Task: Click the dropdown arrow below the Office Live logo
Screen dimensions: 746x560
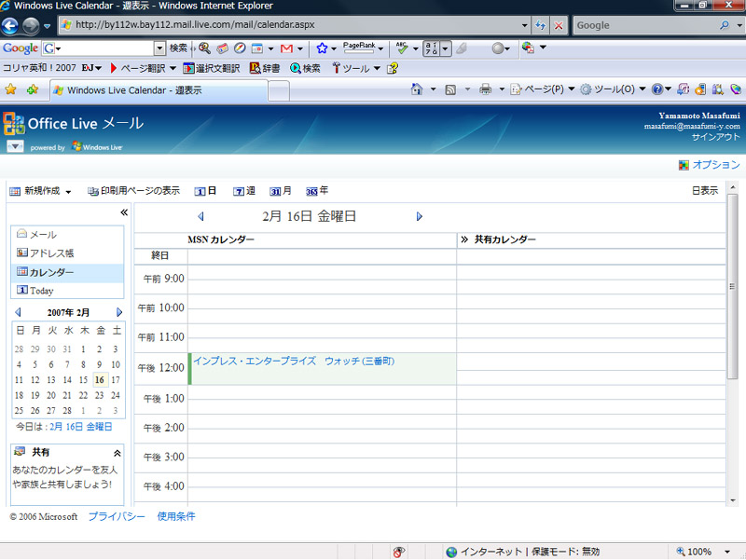Action: [x=15, y=146]
